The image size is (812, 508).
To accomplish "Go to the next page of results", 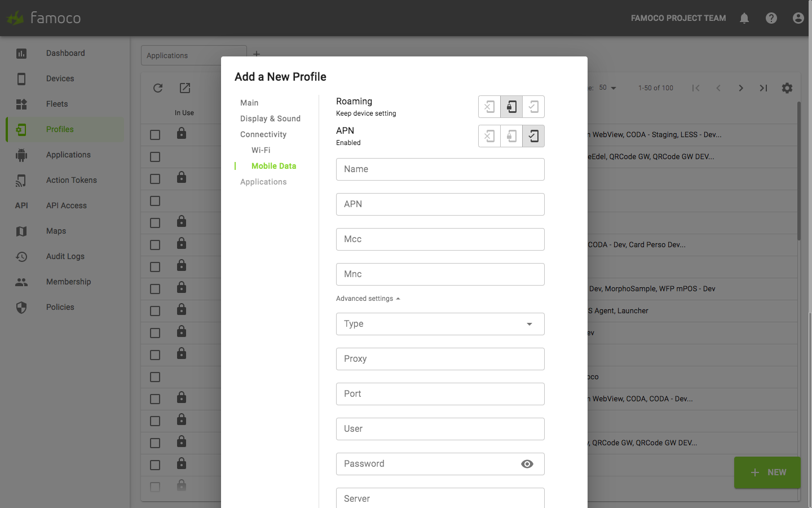I will [741, 88].
